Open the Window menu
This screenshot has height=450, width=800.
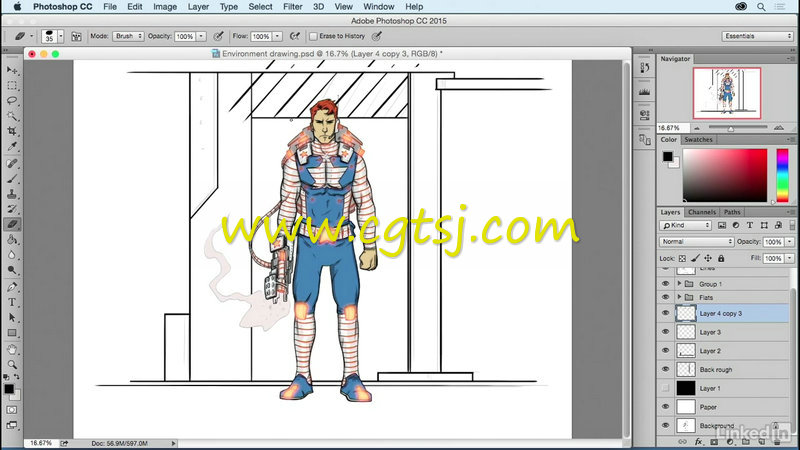coord(379,7)
